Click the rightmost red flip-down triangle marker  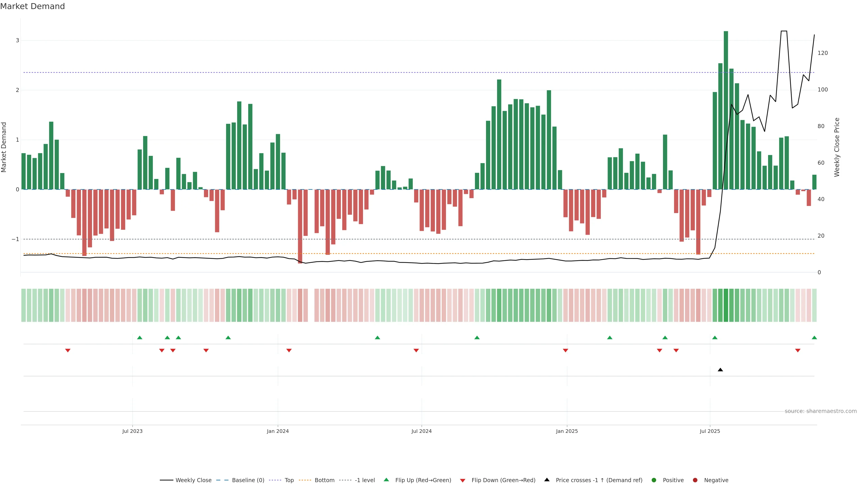(797, 351)
